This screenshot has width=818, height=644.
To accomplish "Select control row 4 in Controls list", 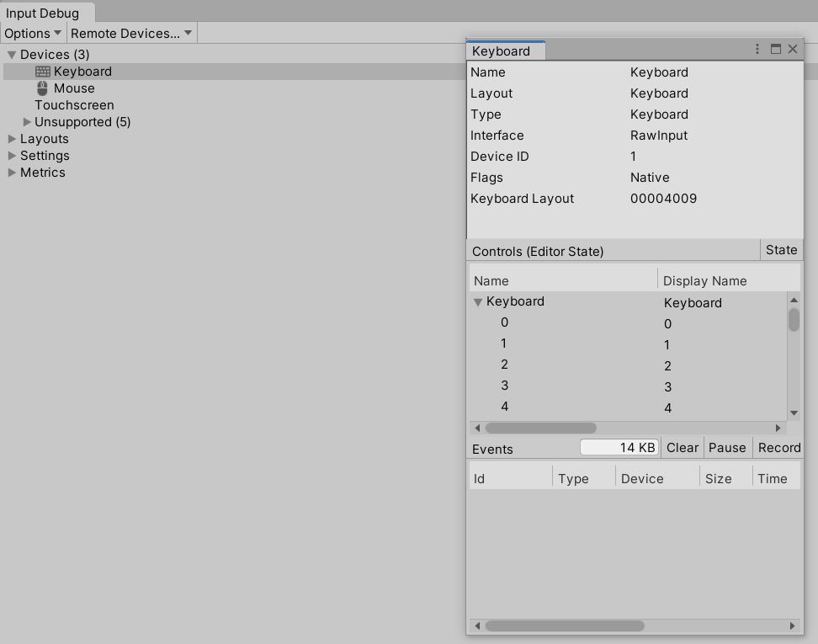I will [628, 407].
